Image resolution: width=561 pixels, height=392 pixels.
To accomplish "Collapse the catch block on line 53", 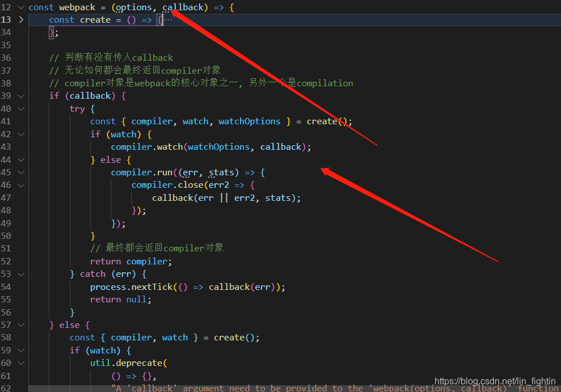I will [x=21, y=275].
